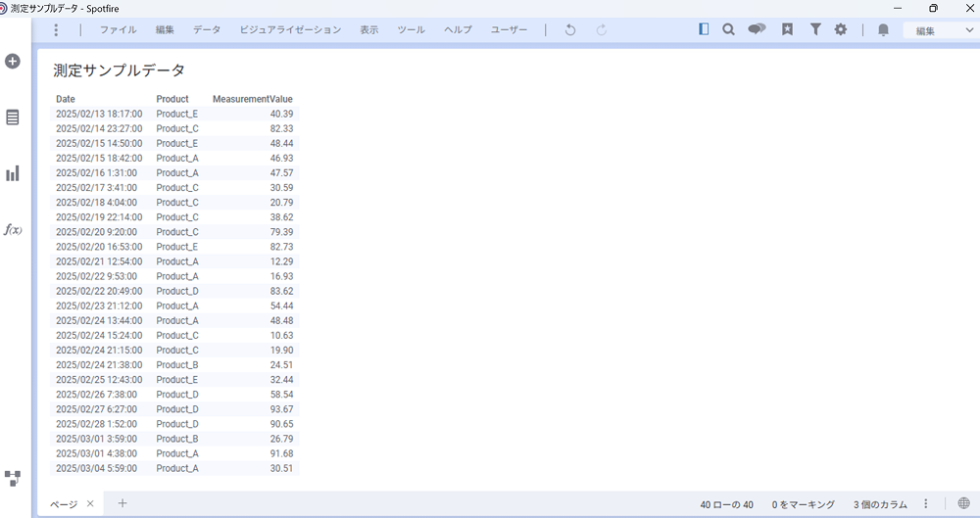The height and width of the screenshot is (518, 980).
Task: Select the value 79.39
Action: click(281, 232)
